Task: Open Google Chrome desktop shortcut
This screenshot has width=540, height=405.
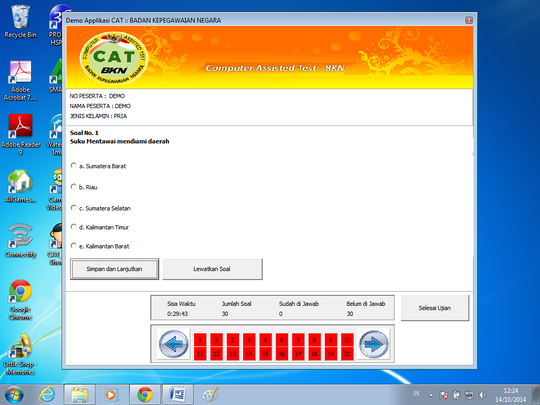Action: (20, 300)
